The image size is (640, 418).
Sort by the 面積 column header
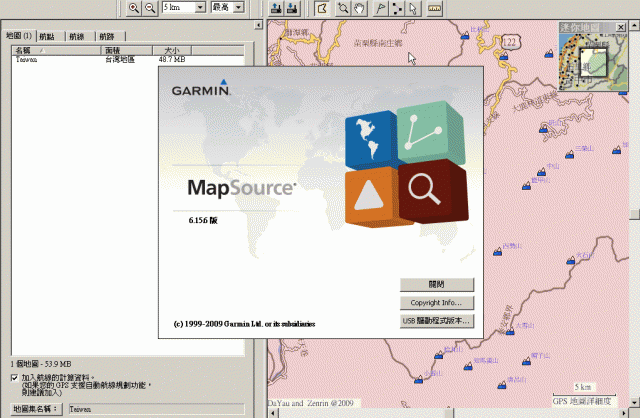pos(127,50)
